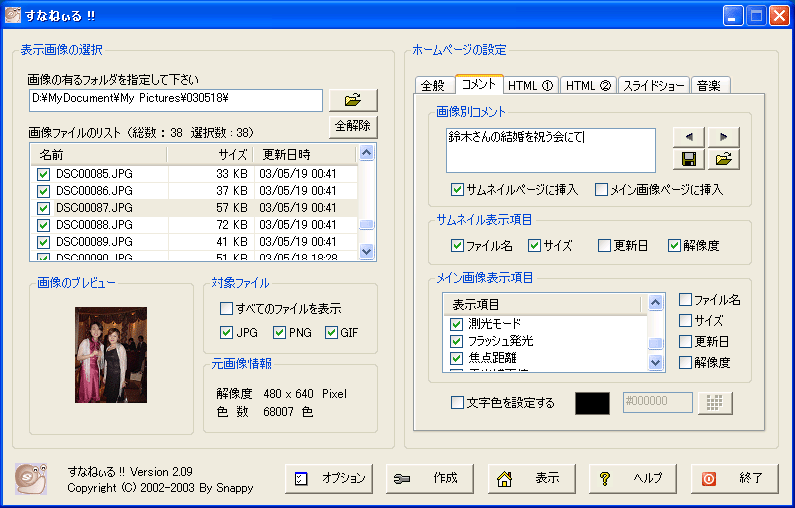
Task: Enable main image サイズ checkbox in メイン画像表示項目
Action: coord(685,320)
